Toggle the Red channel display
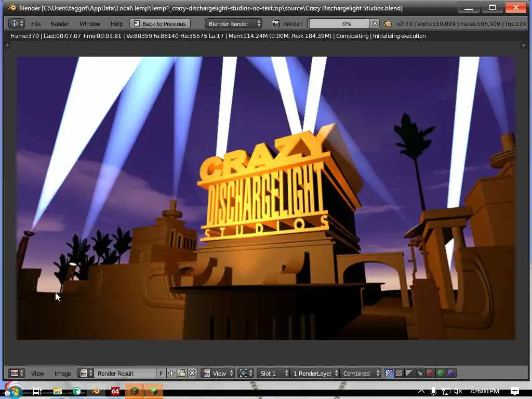532x399 pixels. (x=430, y=373)
